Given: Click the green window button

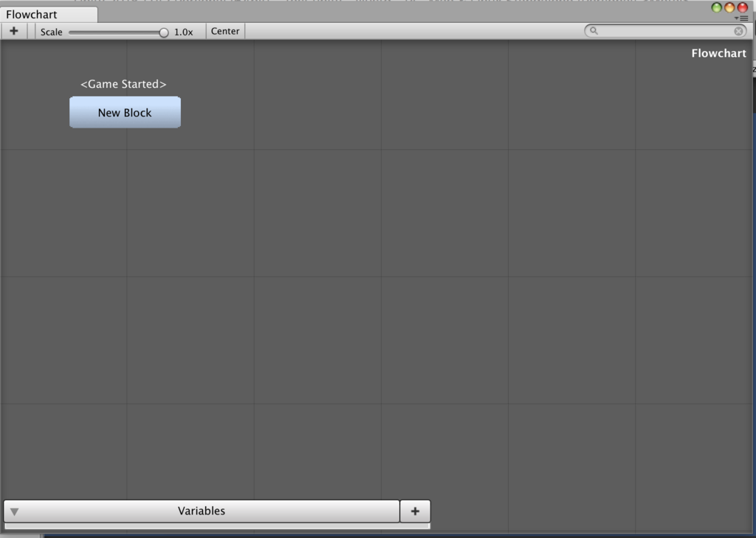Looking at the screenshot, I should coord(716,7).
